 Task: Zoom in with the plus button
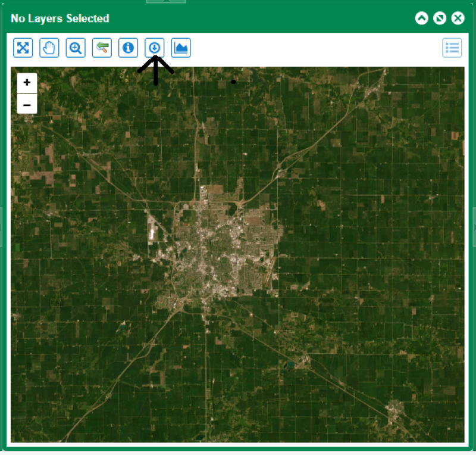(27, 83)
